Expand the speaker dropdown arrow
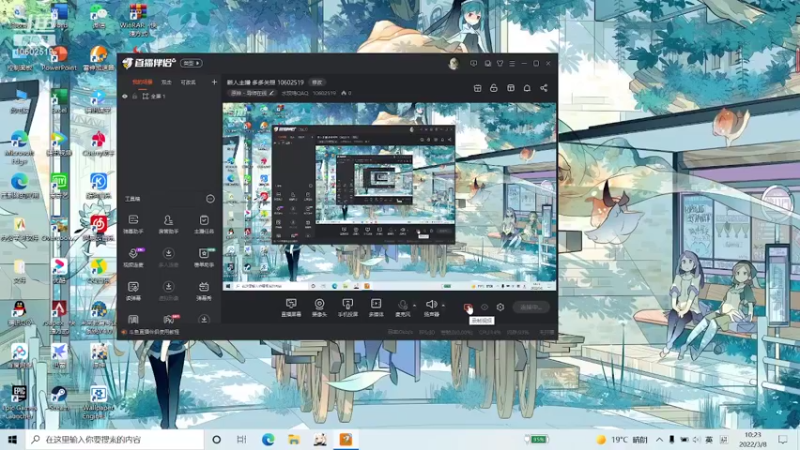 point(443,305)
